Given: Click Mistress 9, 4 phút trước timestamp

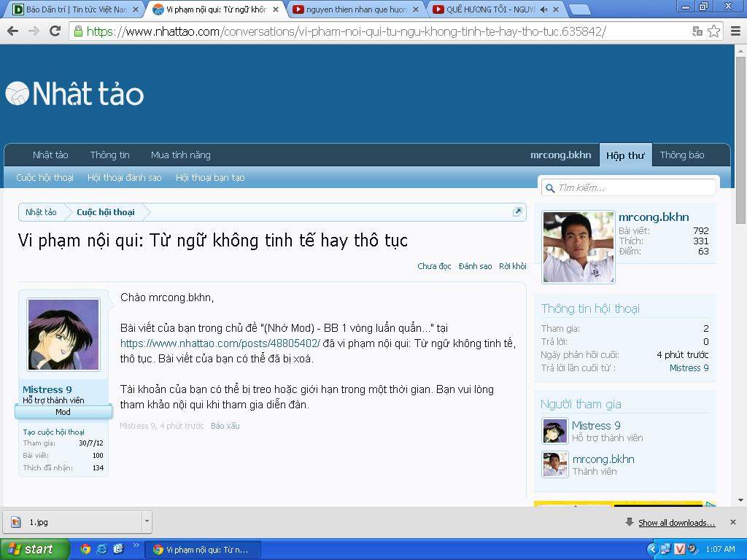Looking at the screenshot, I should [161, 426].
